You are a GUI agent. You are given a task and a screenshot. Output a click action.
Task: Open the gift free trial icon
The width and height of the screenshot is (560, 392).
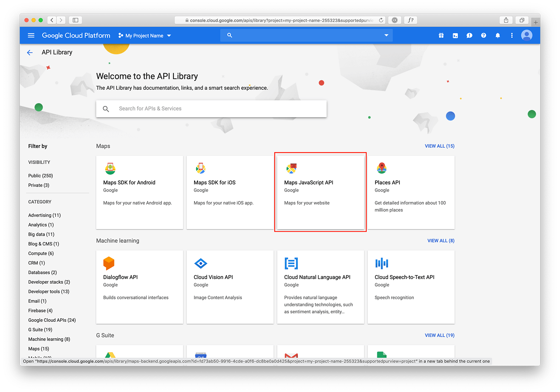click(441, 35)
